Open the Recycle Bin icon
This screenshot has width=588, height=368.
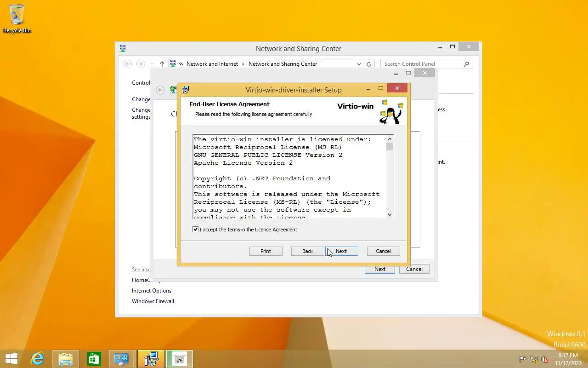click(x=17, y=19)
